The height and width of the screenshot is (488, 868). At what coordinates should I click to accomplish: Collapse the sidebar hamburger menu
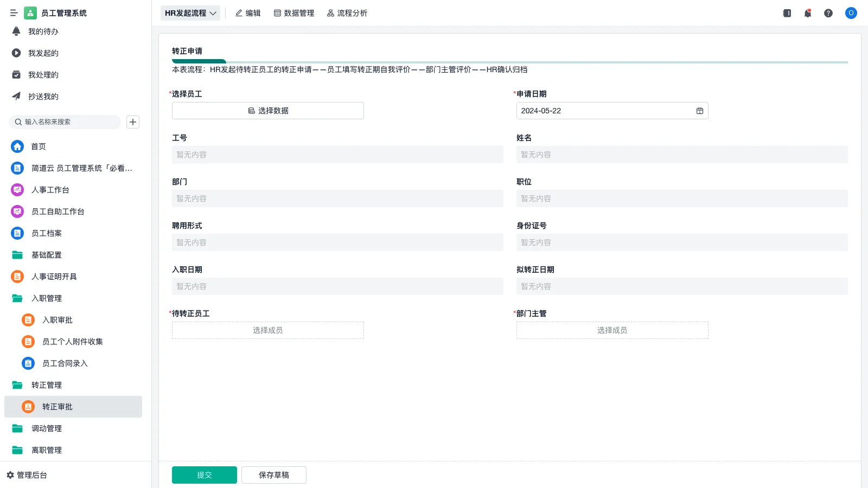point(14,12)
